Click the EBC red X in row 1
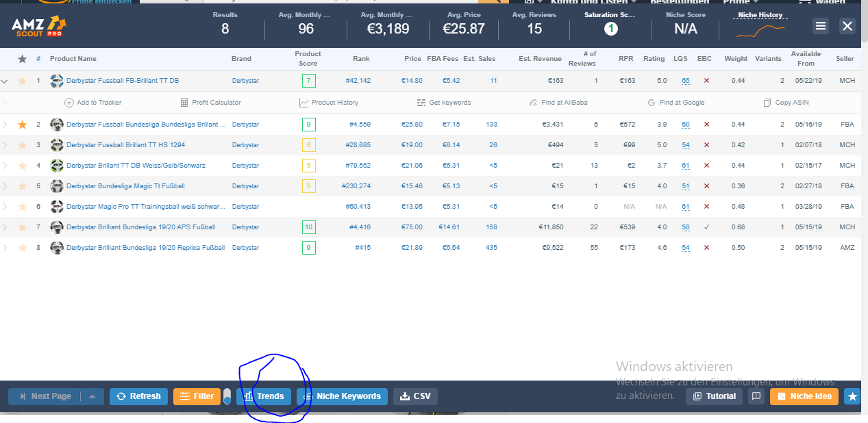Image resolution: width=868 pixels, height=423 pixels. point(706,81)
